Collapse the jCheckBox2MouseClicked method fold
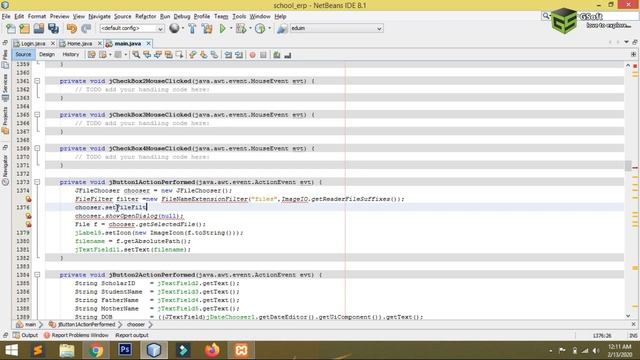The image size is (640, 360). pyautogui.click(x=37, y=81)
